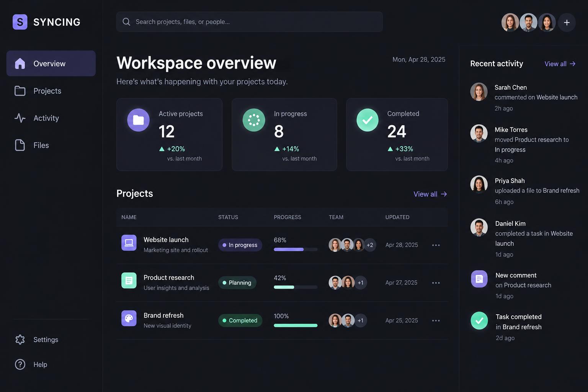
Task: Click the 42% progress bar of Product research
Action: (x=296, y=287)
